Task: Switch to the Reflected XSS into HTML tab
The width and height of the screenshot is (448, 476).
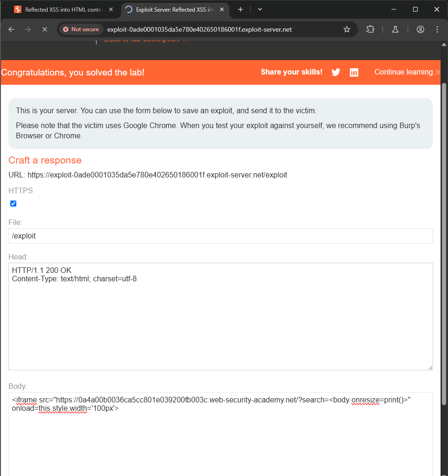Action: 63,10
